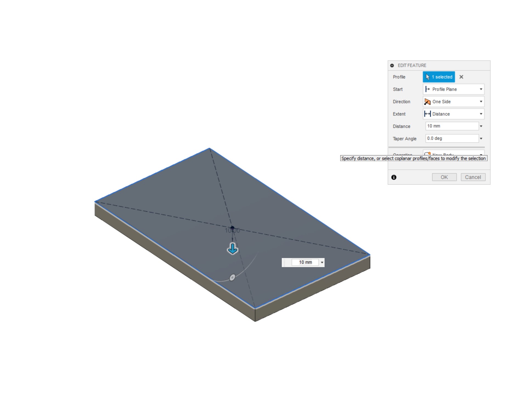Click the Profile '1 selected' selector
Image resolution: width=532 pixels, height=395 pixels.
[x=438, y=77]
